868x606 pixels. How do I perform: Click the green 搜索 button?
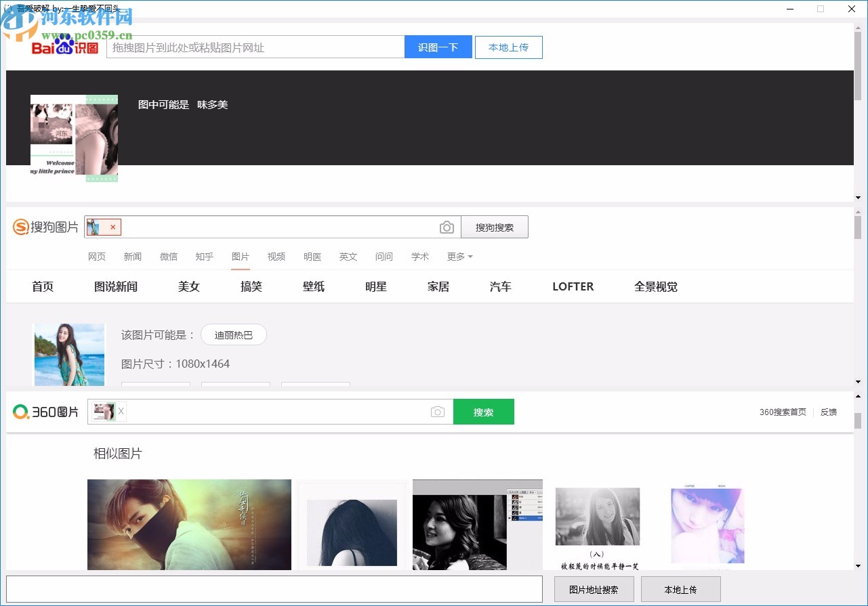(x=483, y=411)
